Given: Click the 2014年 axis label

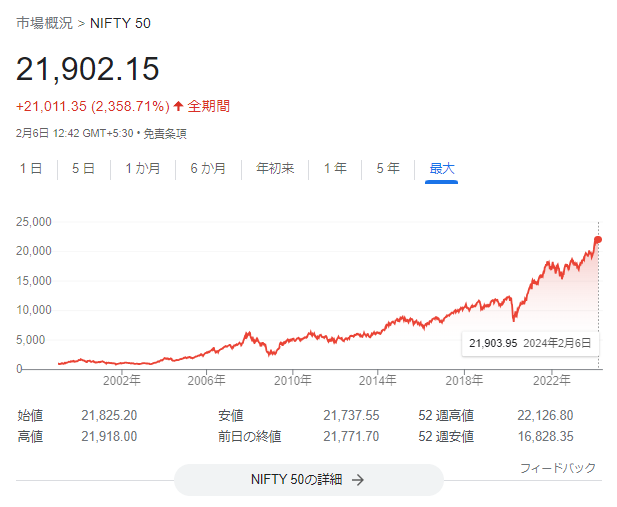Looking at the screenshot, I should 378,381.
